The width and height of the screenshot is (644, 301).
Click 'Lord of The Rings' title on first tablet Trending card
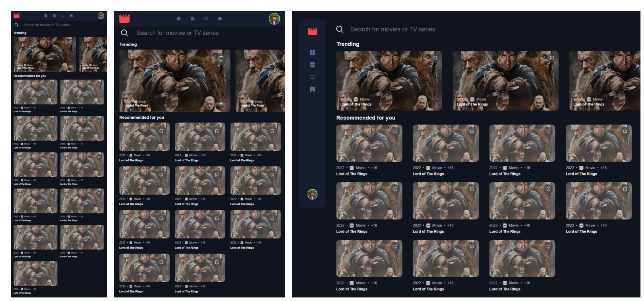(136, 105)
